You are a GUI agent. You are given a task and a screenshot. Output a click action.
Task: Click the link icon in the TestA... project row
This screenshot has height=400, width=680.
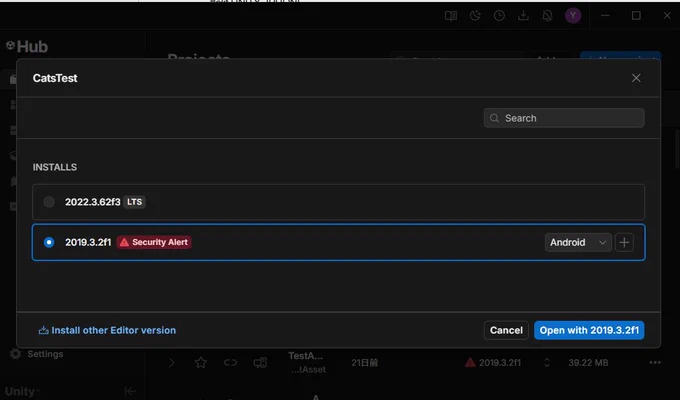[230, 362]
